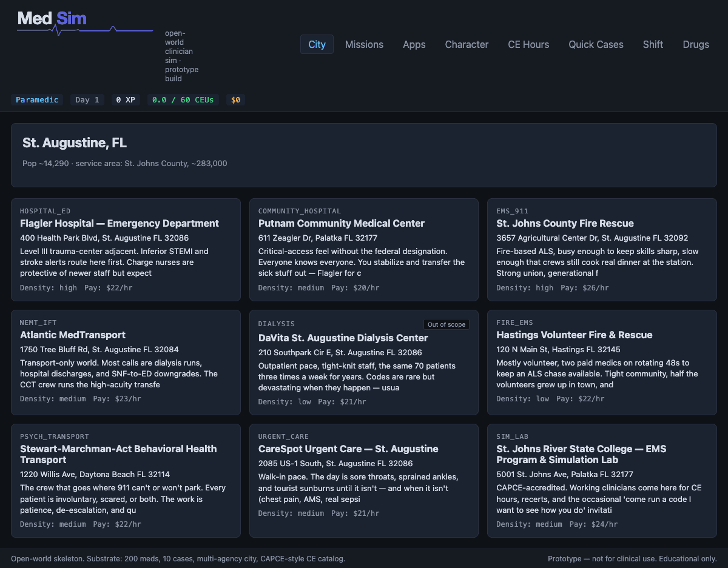Click the Pay: $24/hr text
This screenshot has height=568, width=728.
pos(593,524)
